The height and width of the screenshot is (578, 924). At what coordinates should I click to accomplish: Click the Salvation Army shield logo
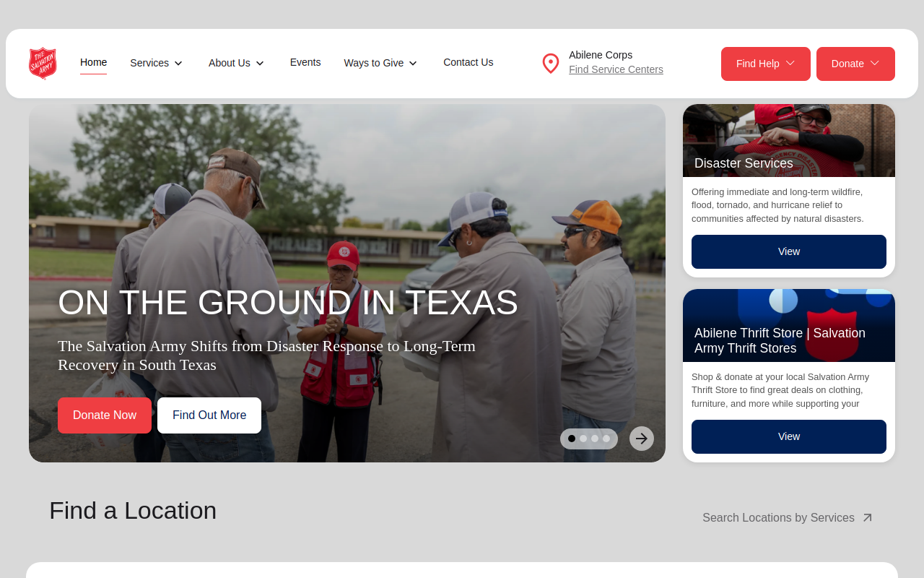43,64
